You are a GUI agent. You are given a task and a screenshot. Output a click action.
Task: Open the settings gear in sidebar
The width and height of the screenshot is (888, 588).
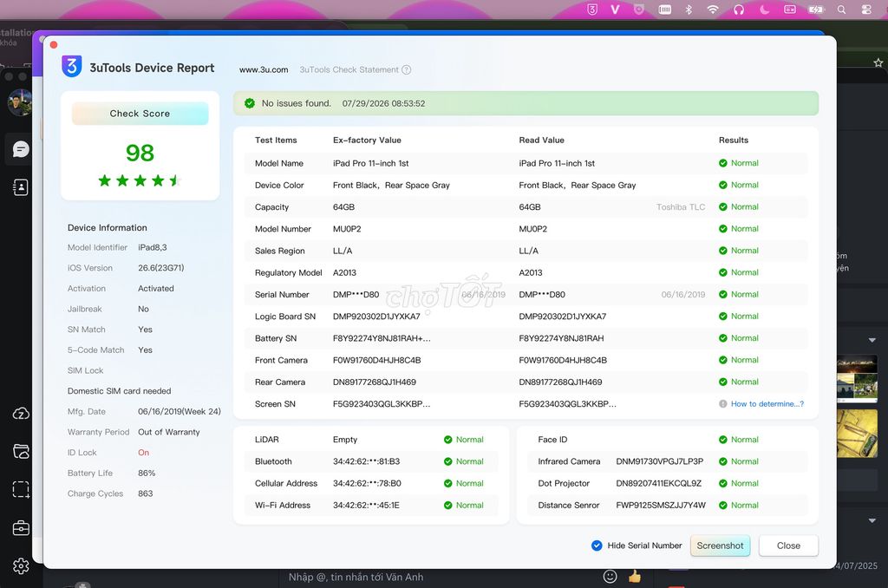coord(21,565)
